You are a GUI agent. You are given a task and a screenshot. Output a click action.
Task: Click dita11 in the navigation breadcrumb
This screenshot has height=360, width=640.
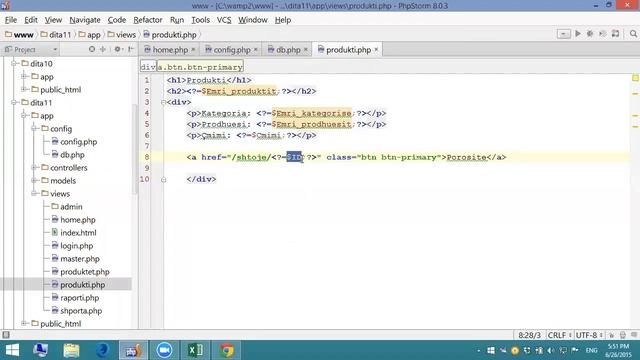coord(56,35)
